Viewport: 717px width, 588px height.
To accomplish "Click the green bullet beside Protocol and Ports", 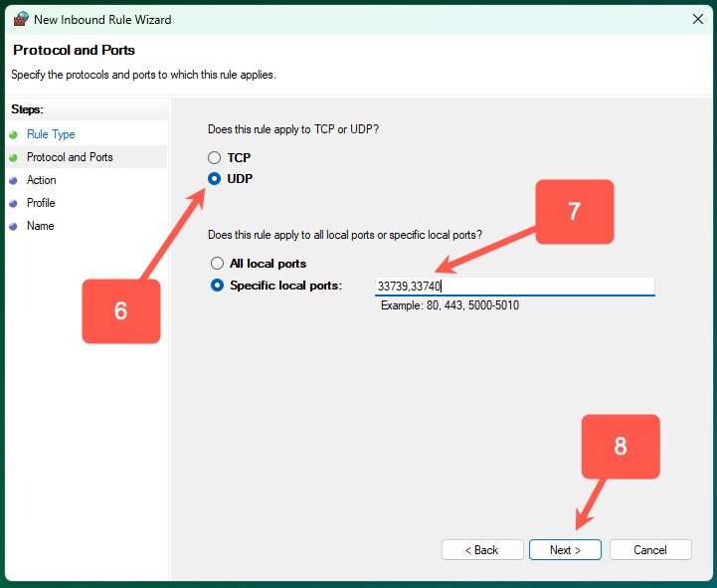I will click(13, 157).
